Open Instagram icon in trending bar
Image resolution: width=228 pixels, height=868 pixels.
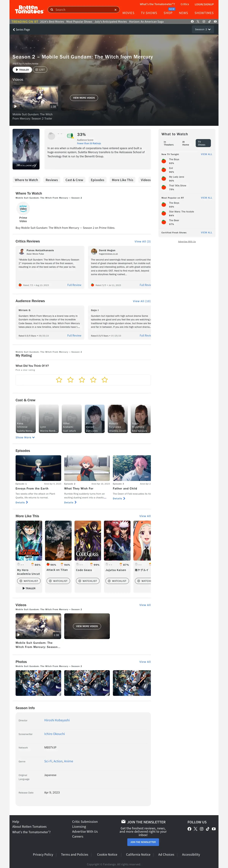(204, 21)
